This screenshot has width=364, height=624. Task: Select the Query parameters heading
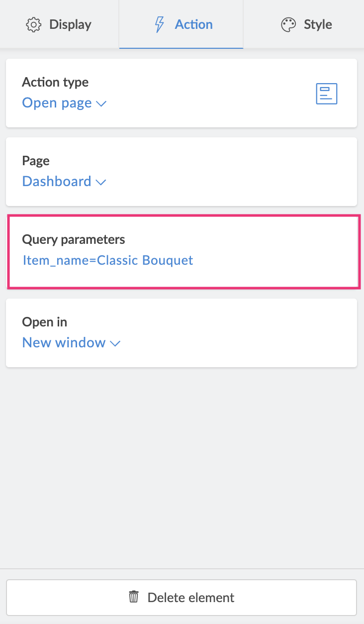(74, 239)
